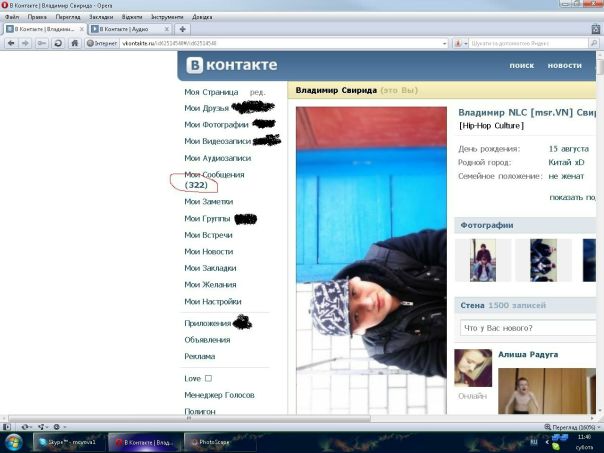Open Мои Желания
Screen dimensions: 604x453
[210, 285]
